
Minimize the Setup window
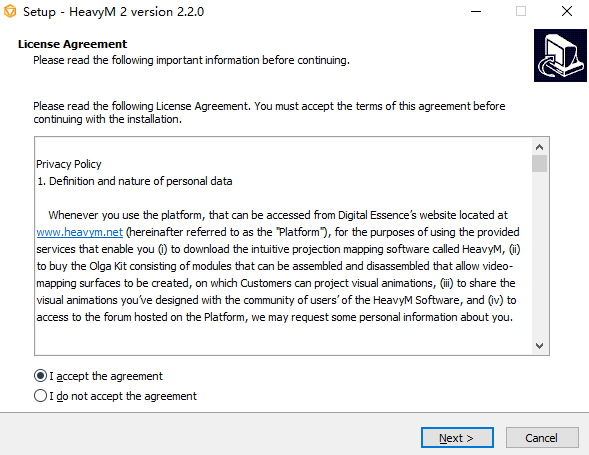(x=476, y=11)
